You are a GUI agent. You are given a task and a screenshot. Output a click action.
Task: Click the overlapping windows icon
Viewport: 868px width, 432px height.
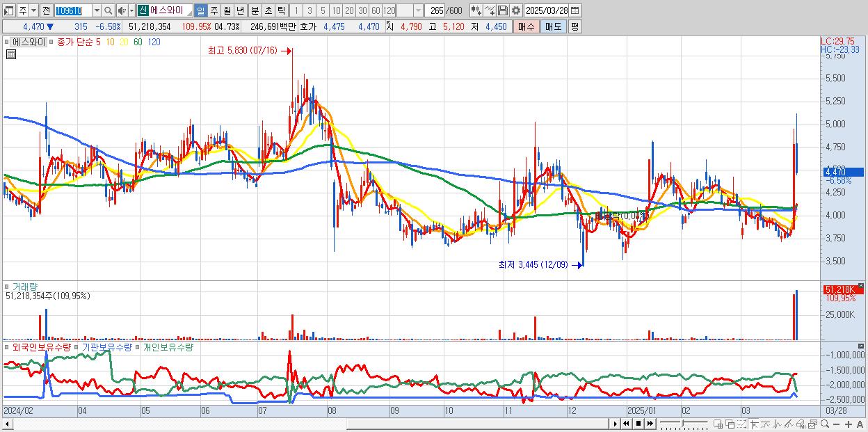730,424
